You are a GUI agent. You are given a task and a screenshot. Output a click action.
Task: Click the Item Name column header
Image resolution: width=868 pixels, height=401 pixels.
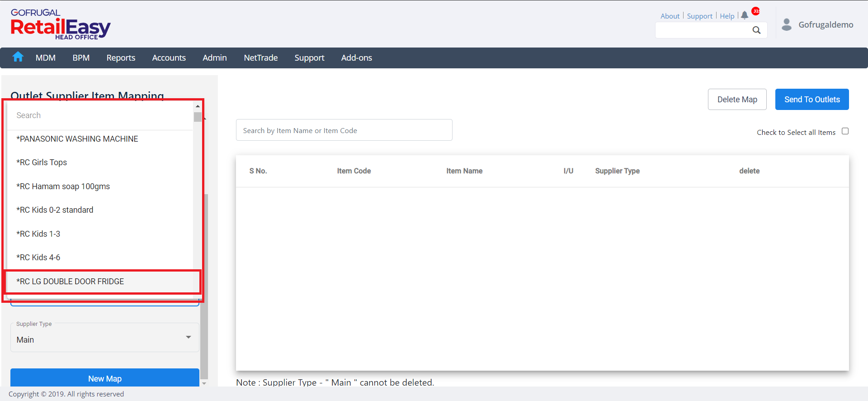[464, 171]
